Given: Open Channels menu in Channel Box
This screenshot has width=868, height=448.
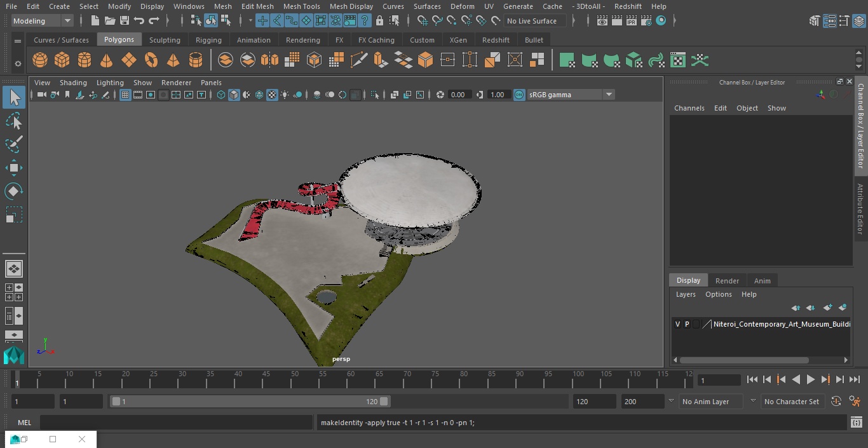Looking at the screenshot, I should tap(689, 108).
